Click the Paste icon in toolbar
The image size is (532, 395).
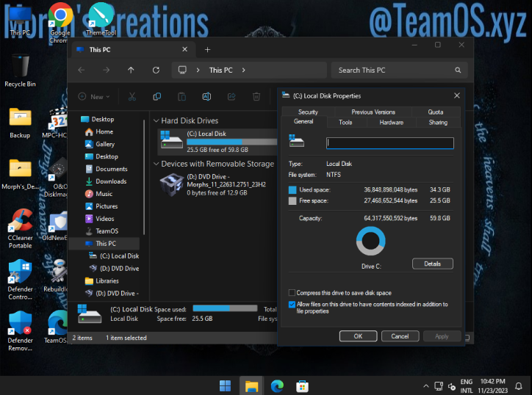pyautogui.click(x=181, y=97)
